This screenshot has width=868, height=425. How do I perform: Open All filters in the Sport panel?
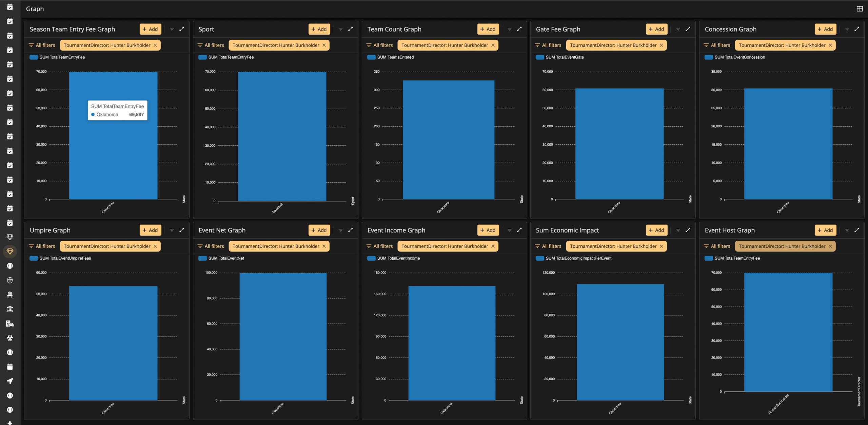click(211, 45)
